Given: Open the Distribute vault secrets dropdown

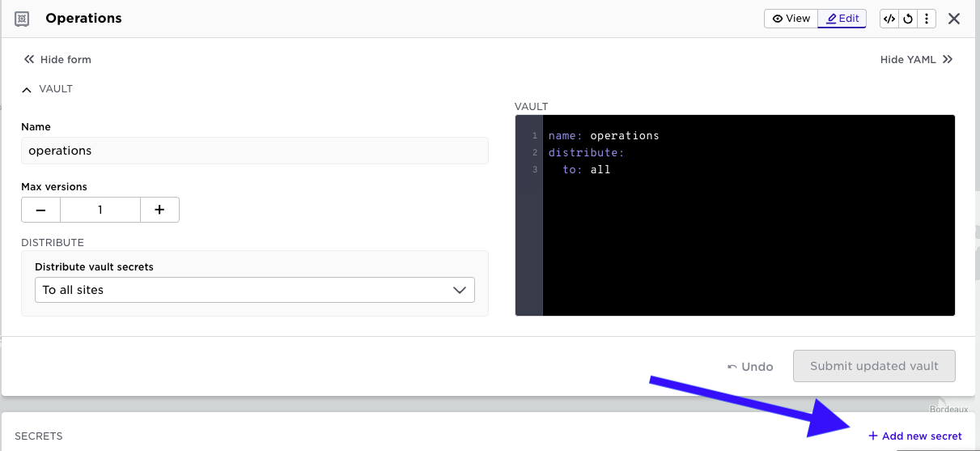Looking at the screenshot, I should 254,290.
